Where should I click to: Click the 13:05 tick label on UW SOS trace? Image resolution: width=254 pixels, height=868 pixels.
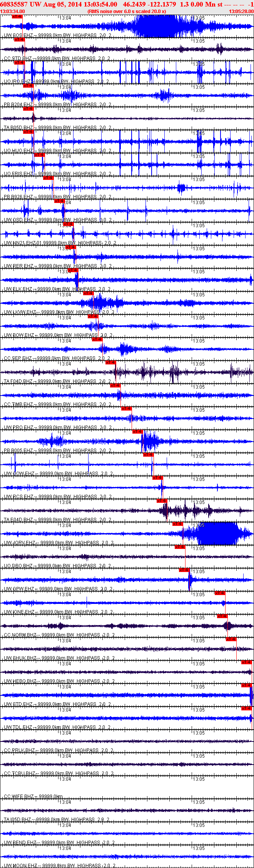tap(199, 18)
